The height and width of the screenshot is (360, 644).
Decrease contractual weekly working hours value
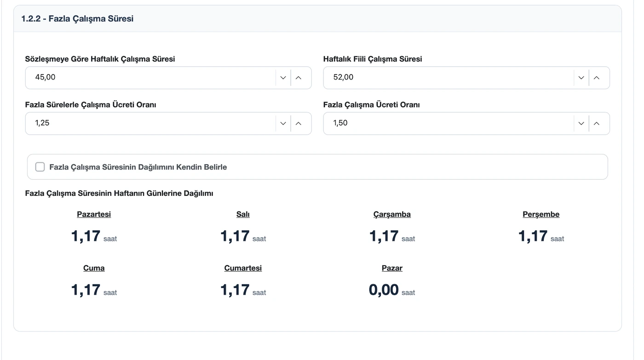point(283,78)
